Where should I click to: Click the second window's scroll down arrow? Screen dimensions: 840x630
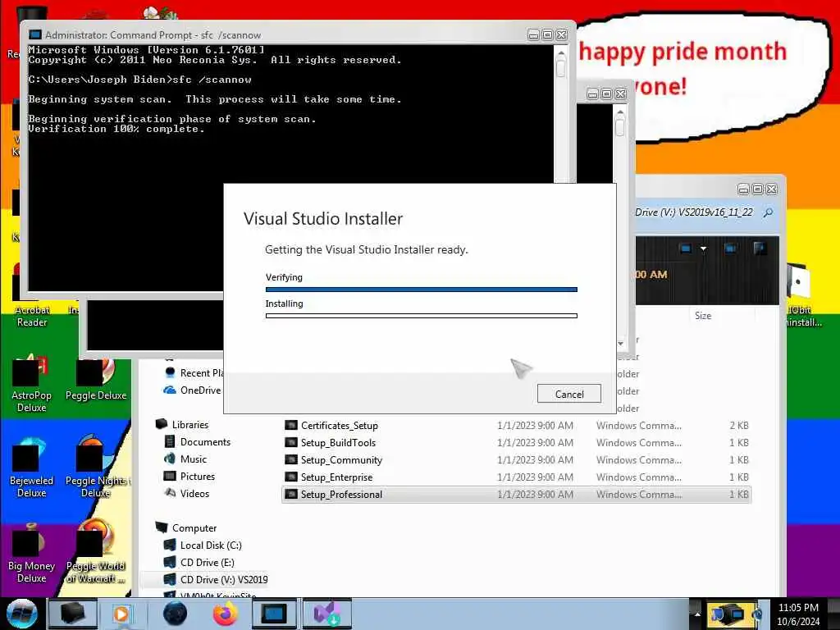tap(620, 344)
